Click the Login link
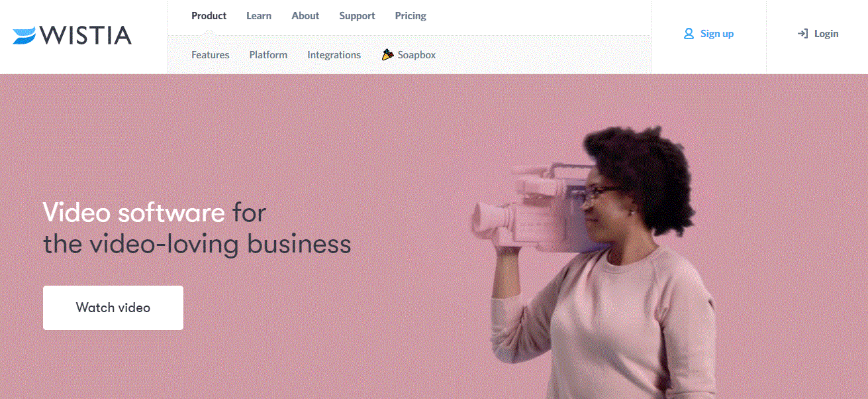 pos(826,34)
